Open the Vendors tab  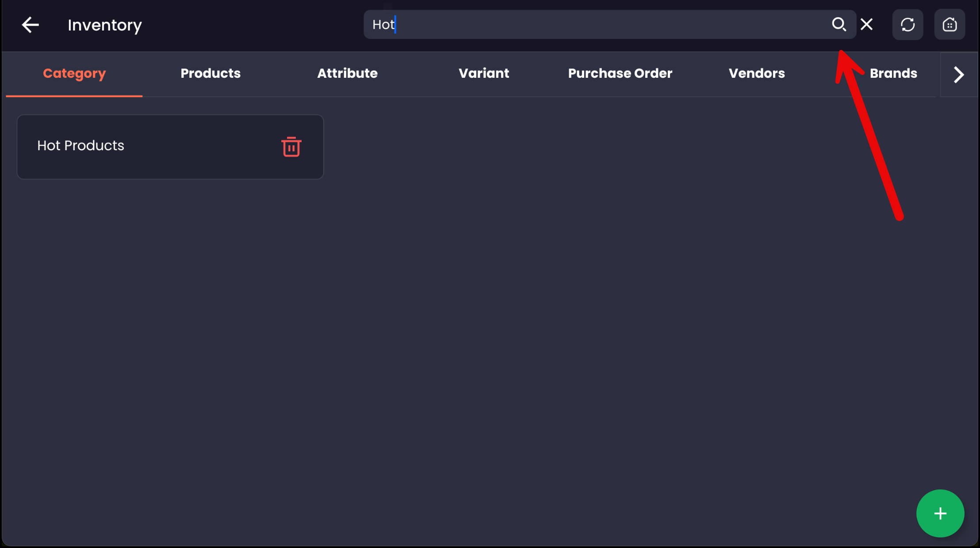[x=757, y=73]
